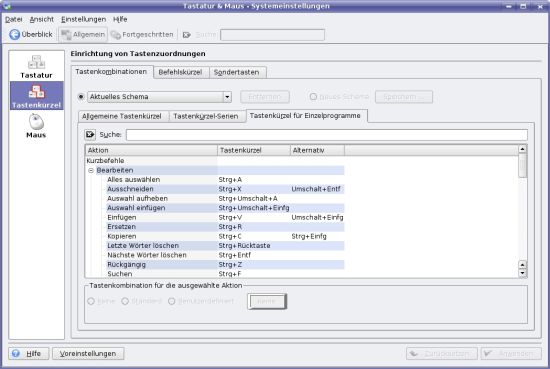Select the Neues Schema radio button
The width and height of the screenshot is (550, 369).
[x=313, y=96]
